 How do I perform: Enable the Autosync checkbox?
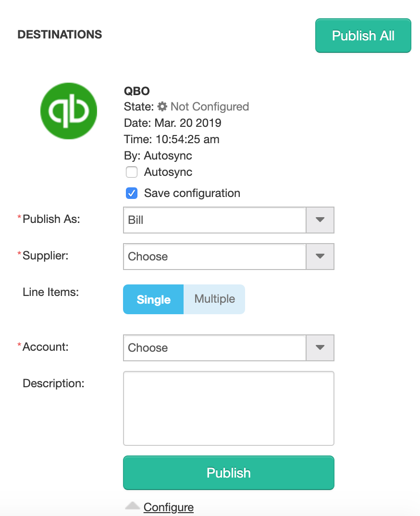pos(132,172)
